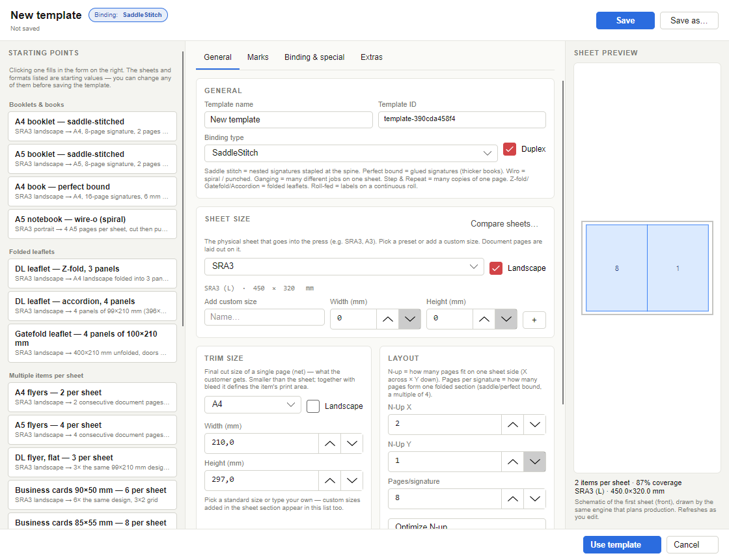Choose A5 booklet saddle-stitched starting point
Image resolution: width=729 pixels, height=560 pixels.
(x=92, y=159)
